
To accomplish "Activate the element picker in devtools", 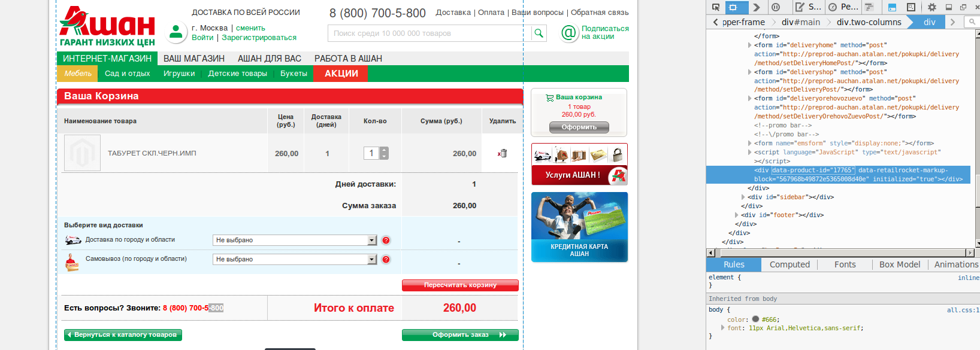I will 715,7.
